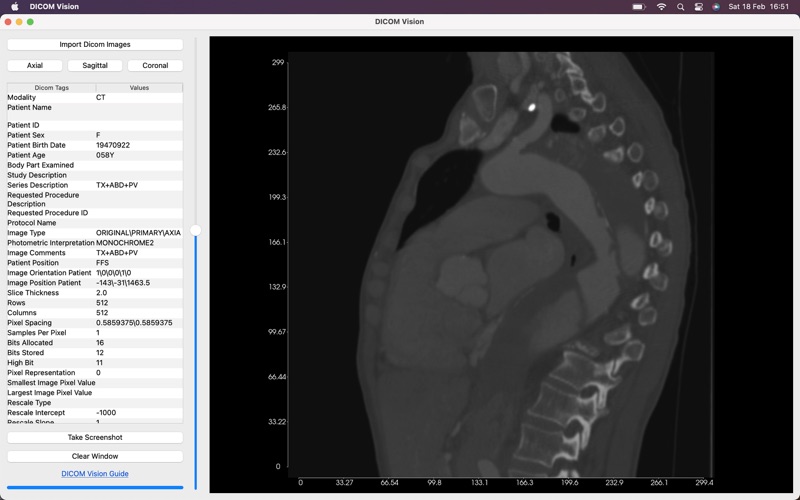Screen dimensions: 800x500
Task: Click Take Screenshot button
Action: click(95, 437)
